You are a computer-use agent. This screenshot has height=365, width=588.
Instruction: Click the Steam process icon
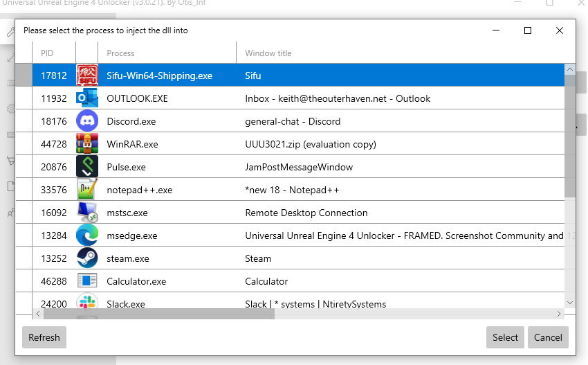click(x=87, y=258)
